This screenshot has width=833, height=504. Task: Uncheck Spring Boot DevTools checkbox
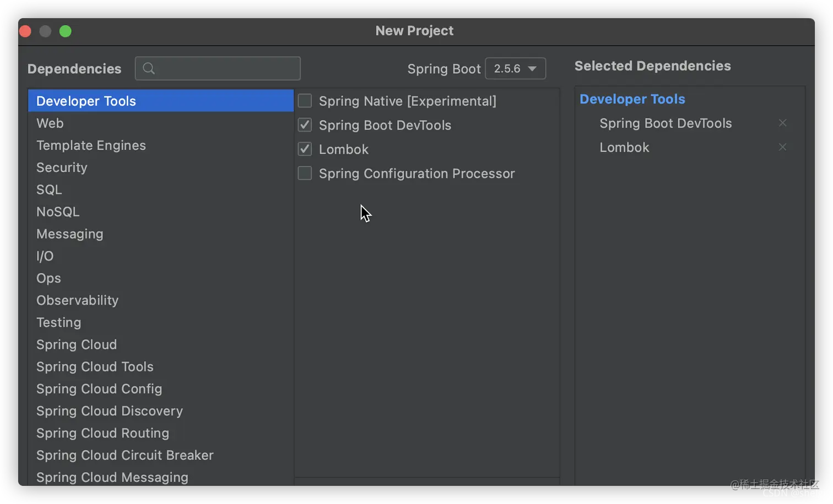point(305,125)
